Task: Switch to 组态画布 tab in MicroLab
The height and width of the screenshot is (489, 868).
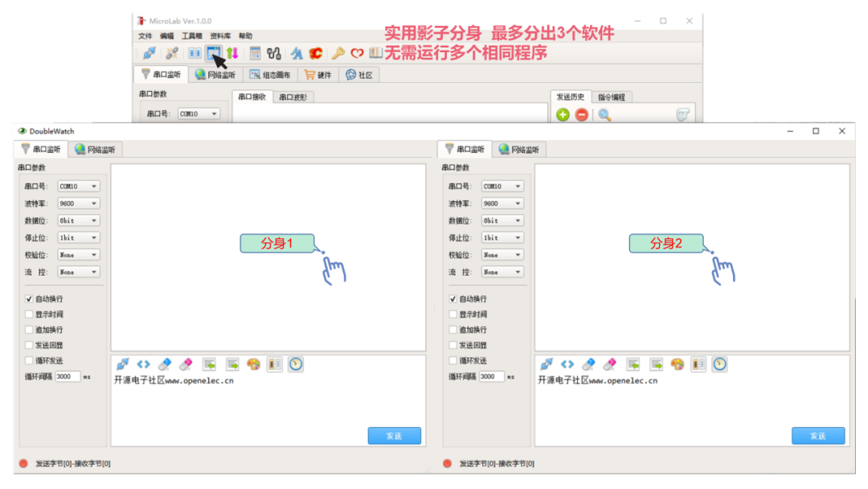Action: [x=270, y=75]
